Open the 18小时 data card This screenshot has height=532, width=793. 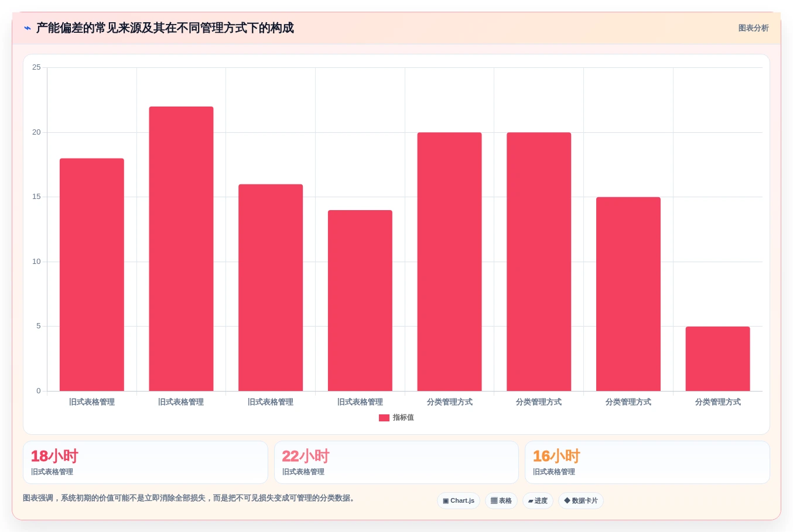[145, 462]
